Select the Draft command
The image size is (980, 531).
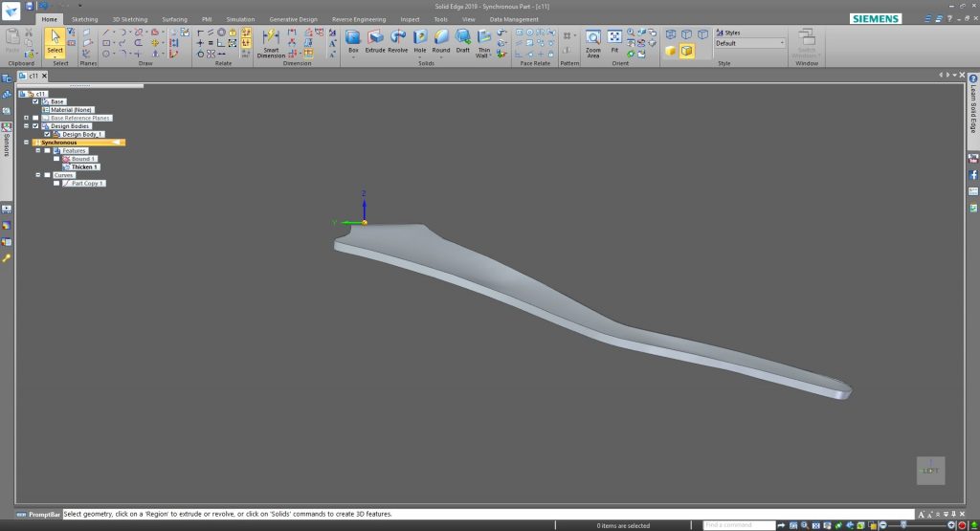pyautogui.click(x=462, y=40)
